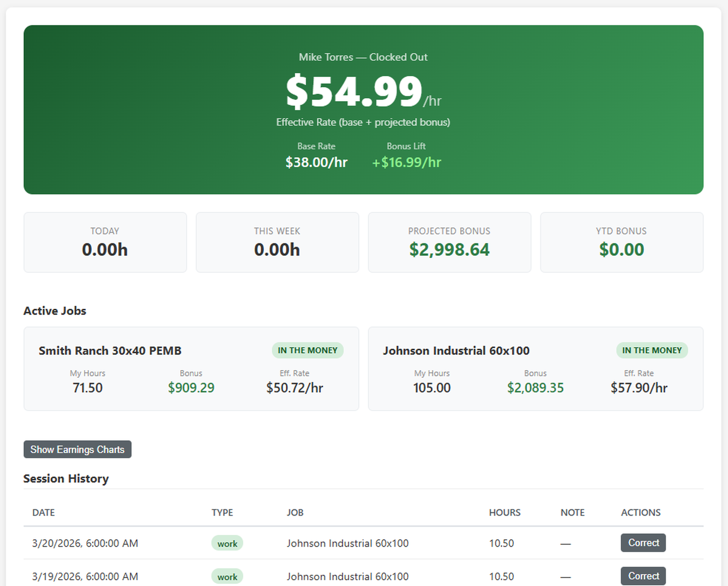This screenshot has height=586, width=728.
Task: Click the YTD bonus $0.00 value
Action: pyautogui.click(x=622, y=249)
